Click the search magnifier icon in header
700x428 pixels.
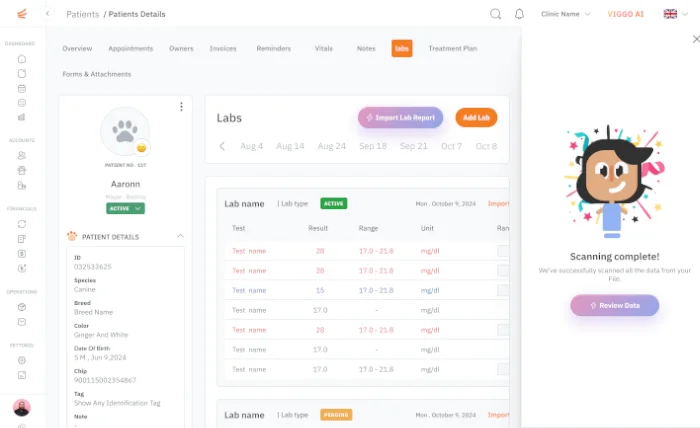(x=495, y=14)
